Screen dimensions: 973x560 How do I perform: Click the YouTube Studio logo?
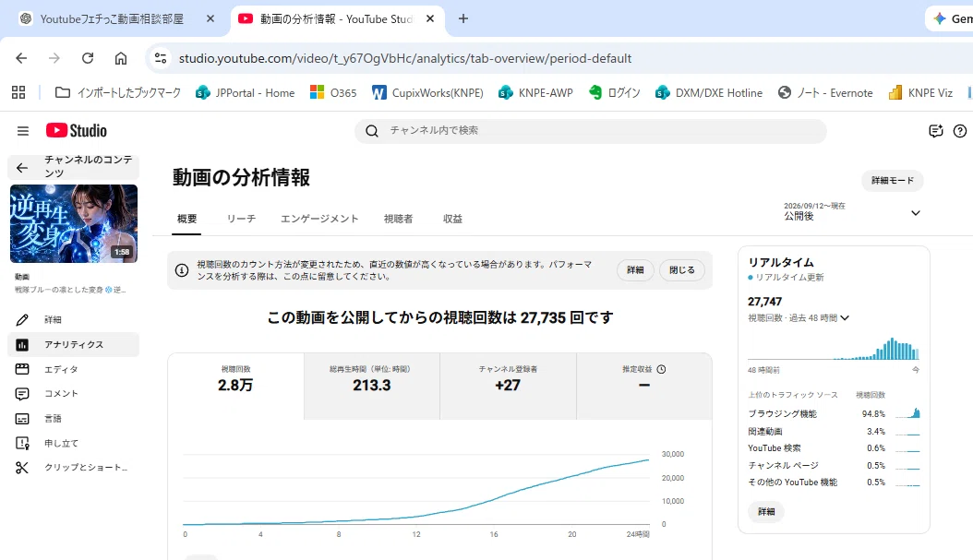tap(77, 130)
